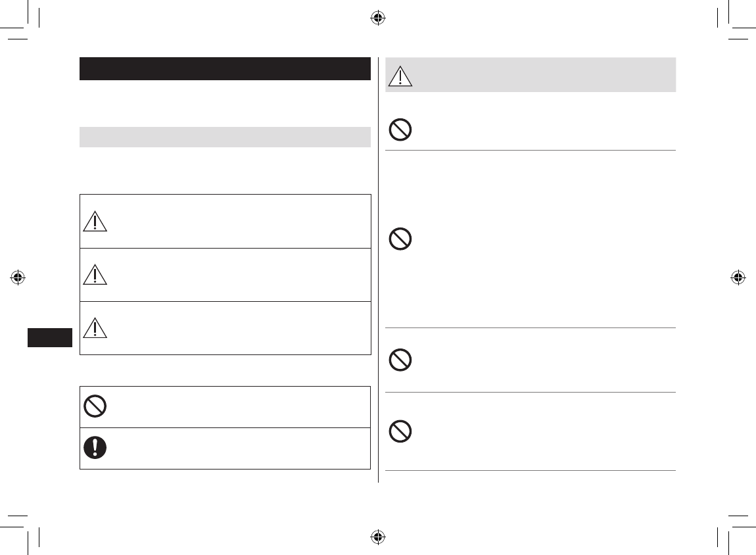Click the black page tab in the left margin
This screenshot has height=555, width=756.
tap(50, 338)
